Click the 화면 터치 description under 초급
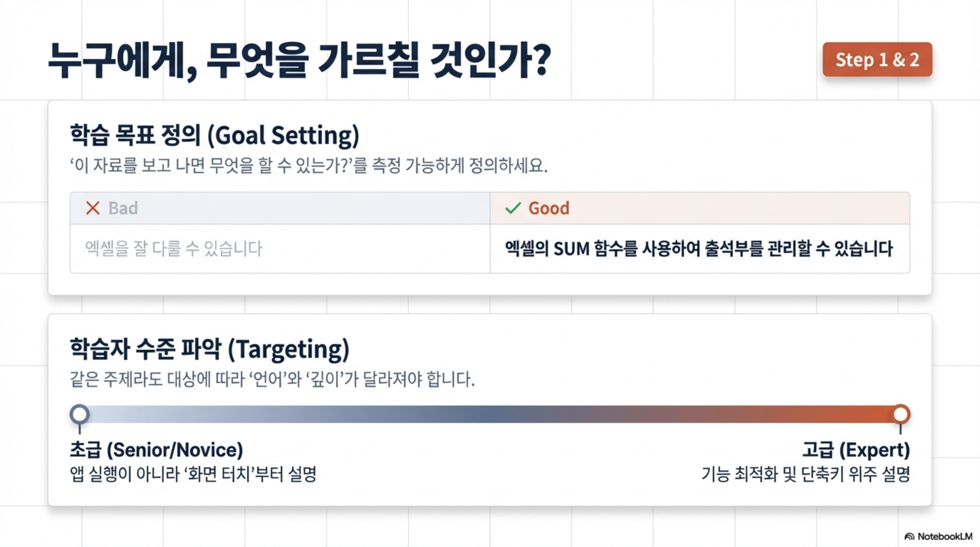This screenshot has width=980, height=547. (193, 474)
